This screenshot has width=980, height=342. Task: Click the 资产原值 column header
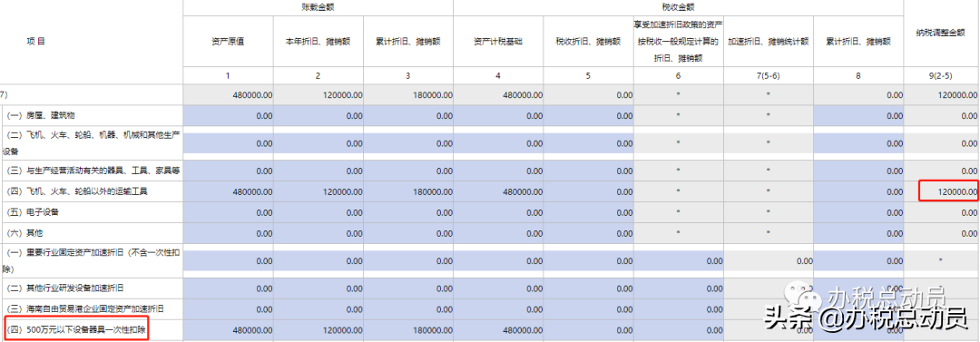coord(228,42)
